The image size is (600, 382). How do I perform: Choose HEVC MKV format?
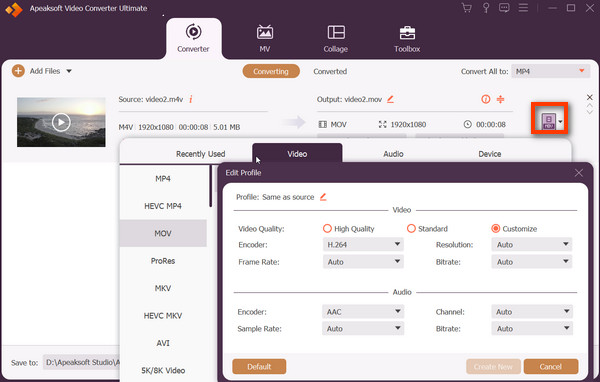163,315
